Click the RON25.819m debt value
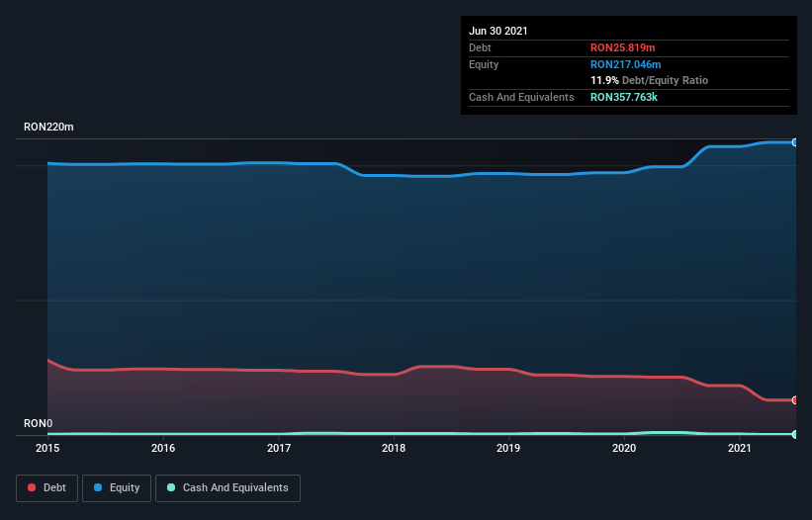Viewport: 812px width, 520px height. click(622, 47)
